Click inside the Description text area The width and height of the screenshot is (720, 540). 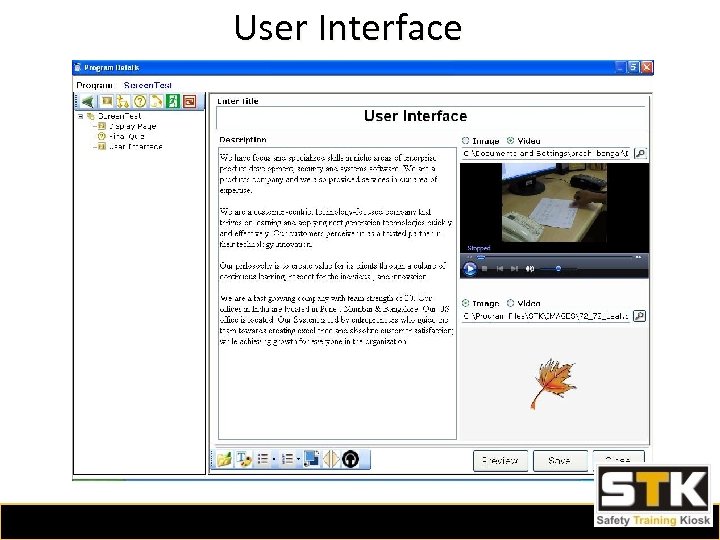coord(337,293)
